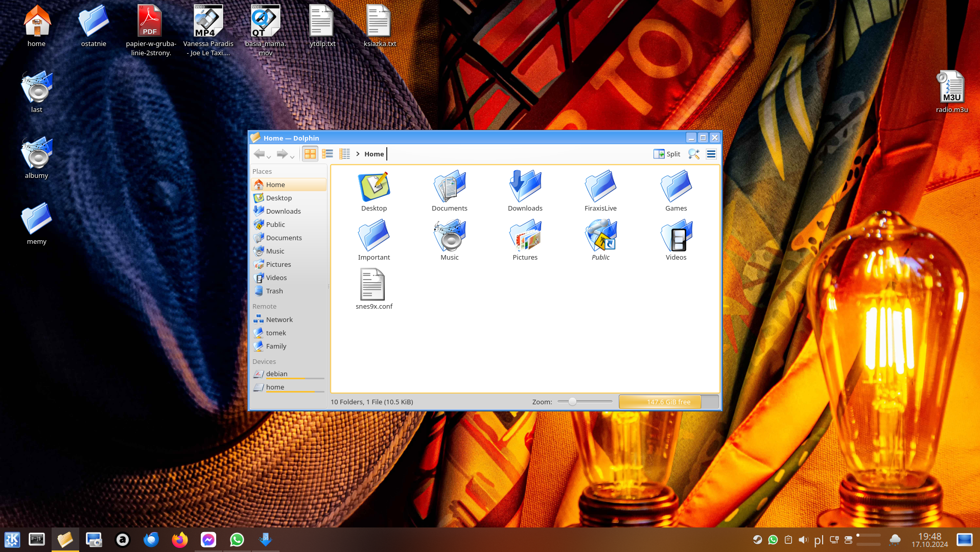Open the search tool in Dolphin
Screen dimensions: 980x552
click(x=693, y=154)
